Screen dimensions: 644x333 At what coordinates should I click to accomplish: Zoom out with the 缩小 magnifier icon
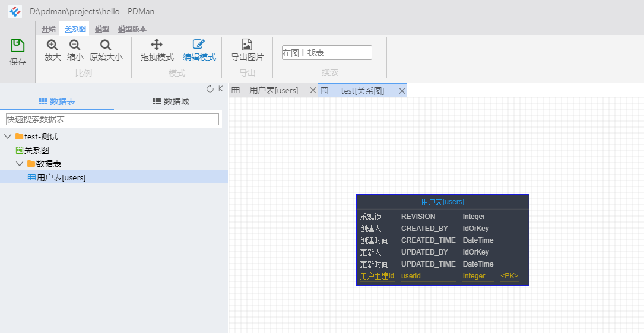(75, 45)
